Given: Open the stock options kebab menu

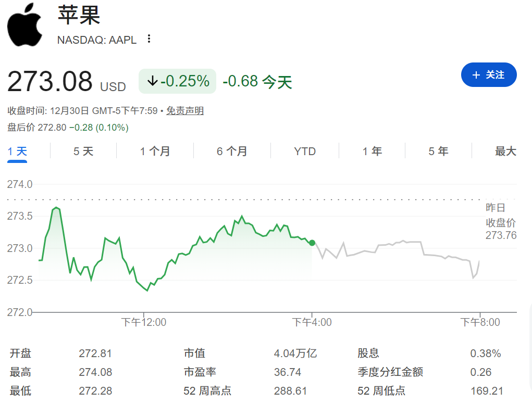Looking at the screenshot, I should (149, 39).
